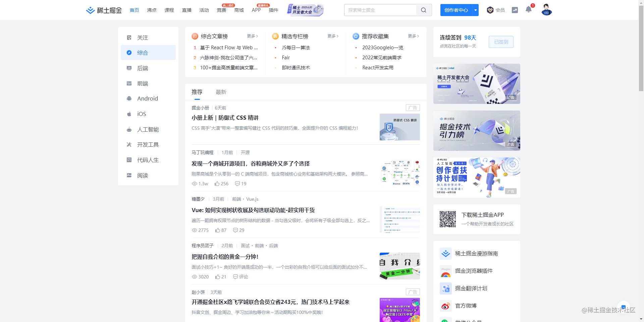644x322 pixels.
Task: Click the 推荐收藏集 star icon
Action: pyautogui.click(x=356, y=36)
